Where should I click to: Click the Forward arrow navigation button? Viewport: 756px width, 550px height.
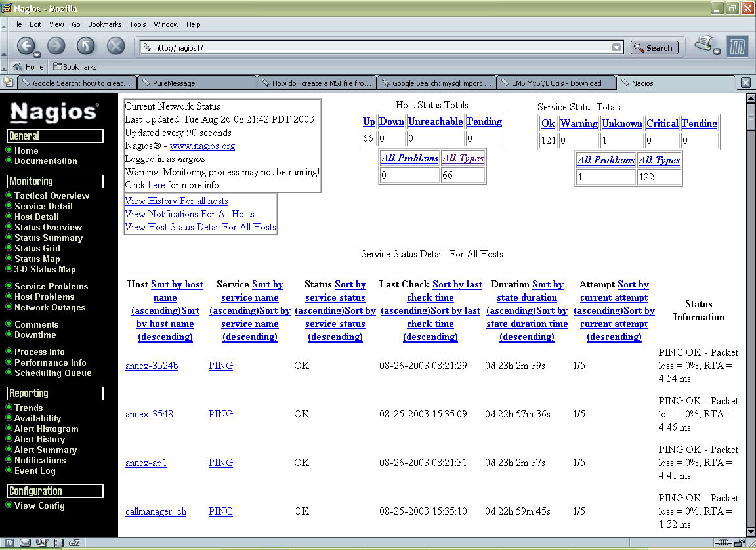click(x=56, y=47)
